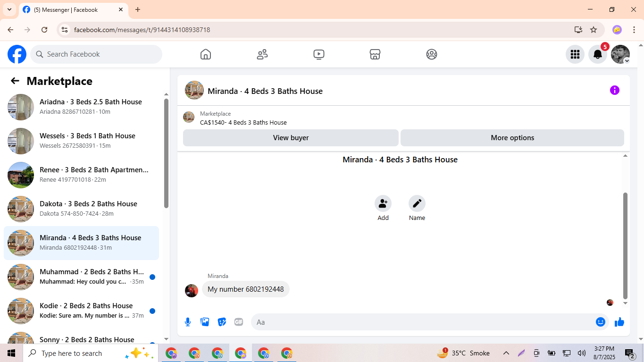Image resolution: width=644 pixels, height=362 pixels.
Task: Send a thumbs-up like
Action: tap(619, 322)
